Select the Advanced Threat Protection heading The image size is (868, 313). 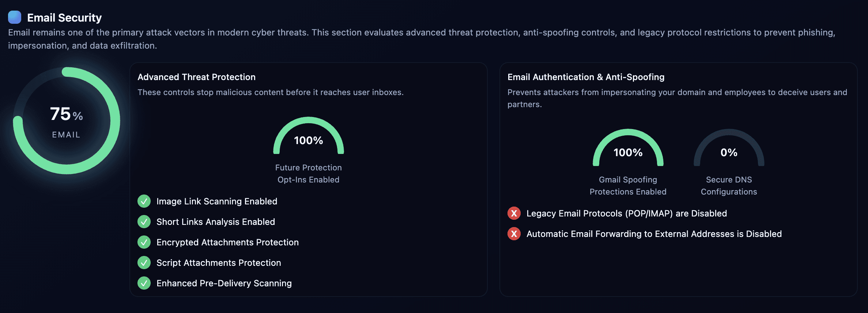coord(196,77)
